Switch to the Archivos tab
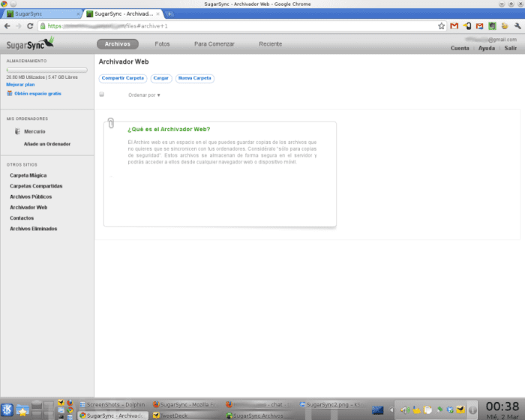 click(118, 44)
